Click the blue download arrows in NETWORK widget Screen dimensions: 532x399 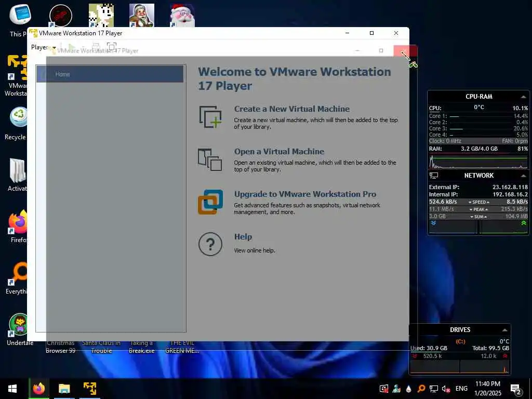tap(433, 223)
